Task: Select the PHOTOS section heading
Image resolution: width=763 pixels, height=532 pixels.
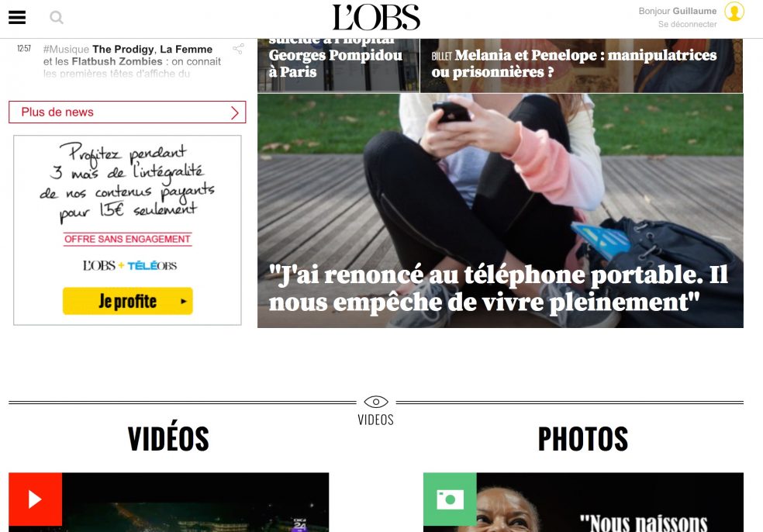Action: click(x=583, y=438)
